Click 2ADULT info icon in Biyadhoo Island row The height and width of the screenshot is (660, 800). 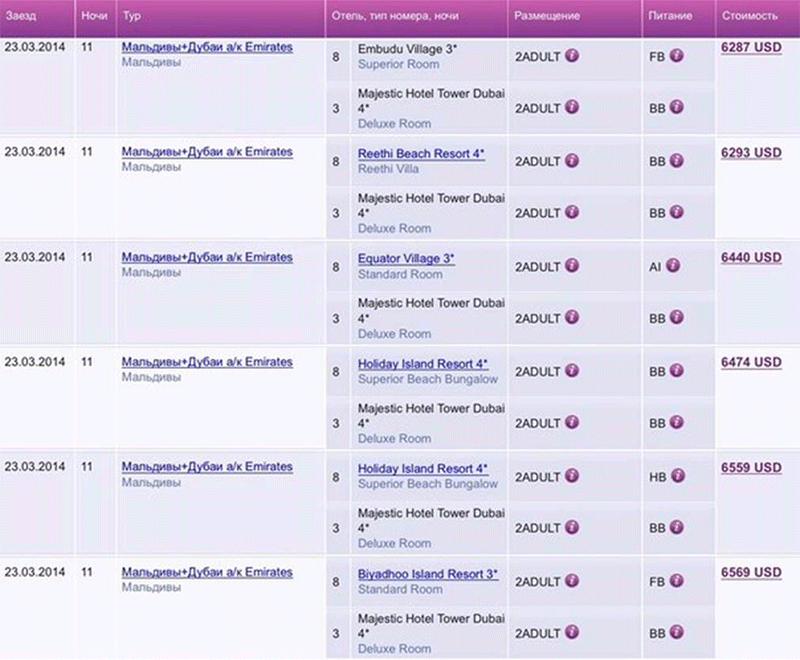(572, 581)
